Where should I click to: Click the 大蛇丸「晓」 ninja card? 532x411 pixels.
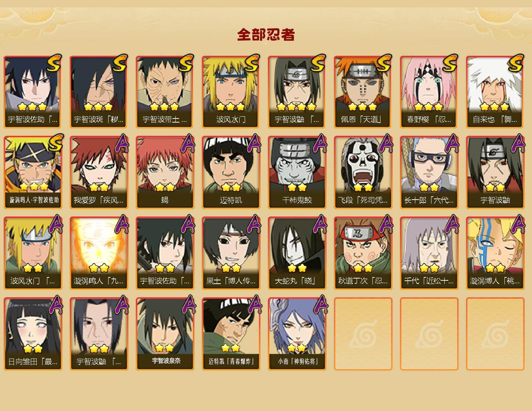coord(297,253)
